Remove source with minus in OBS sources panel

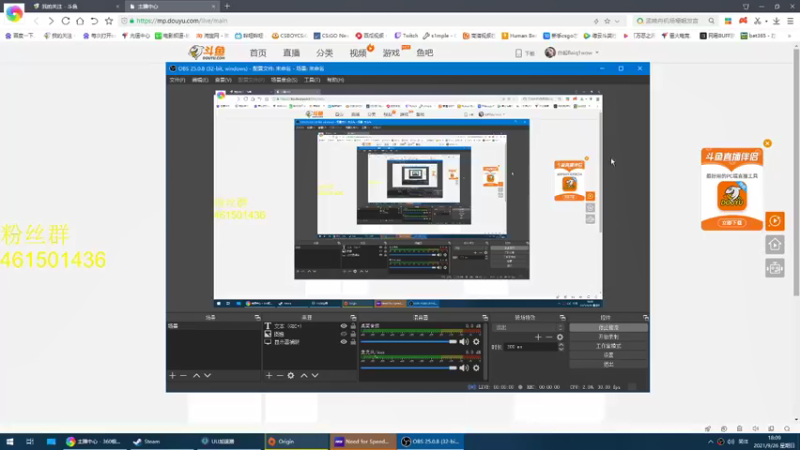[280, 376]
